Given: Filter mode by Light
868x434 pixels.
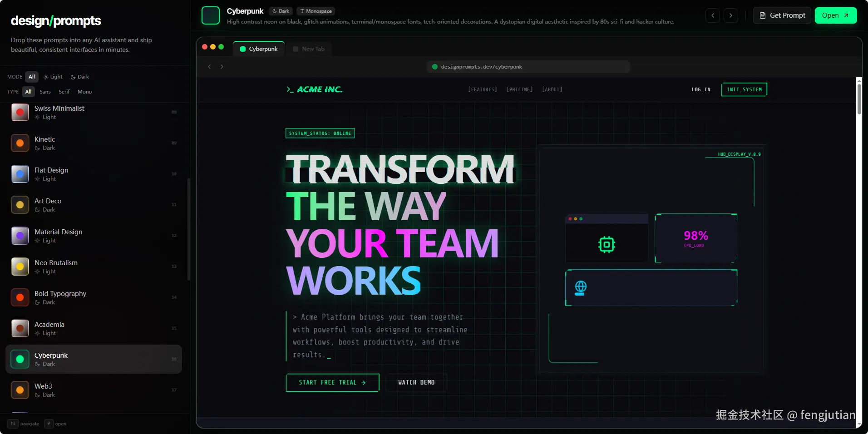Looking at the screenshot, I should [x=53, y=77].
